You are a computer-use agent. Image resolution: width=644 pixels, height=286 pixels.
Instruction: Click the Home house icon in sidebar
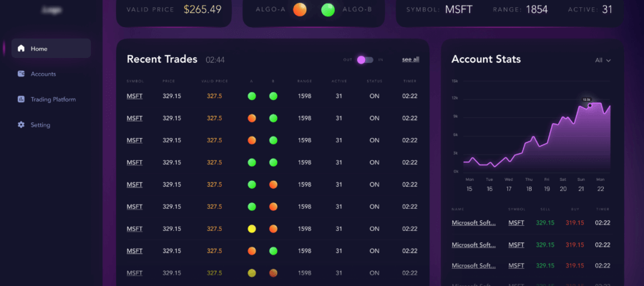(x=21, y=49)
